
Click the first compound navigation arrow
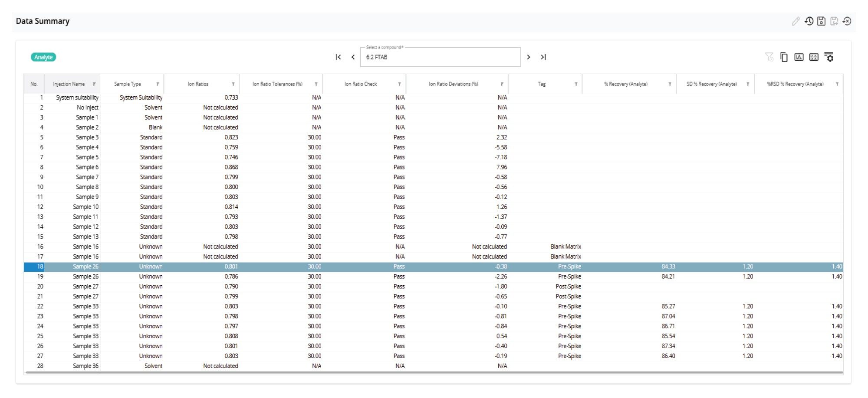(339, 57)
